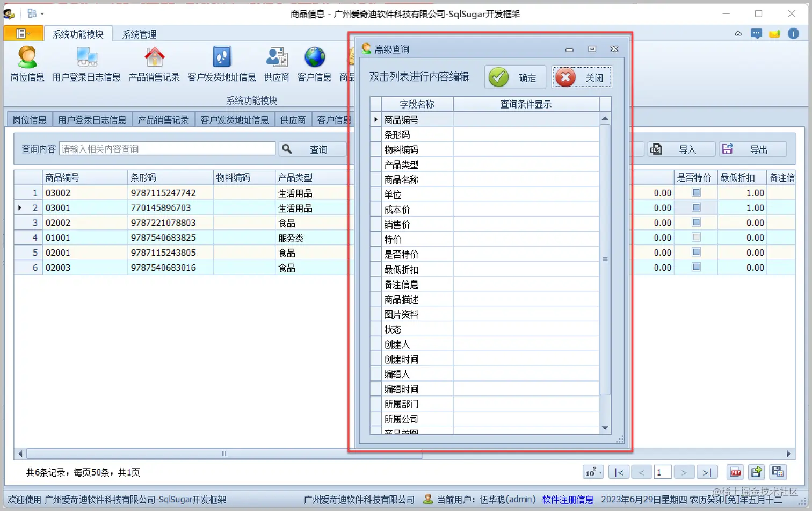Click the 商品编号 column header in main grid
This screenshot has width=812, height=511.
pos(85,177)
